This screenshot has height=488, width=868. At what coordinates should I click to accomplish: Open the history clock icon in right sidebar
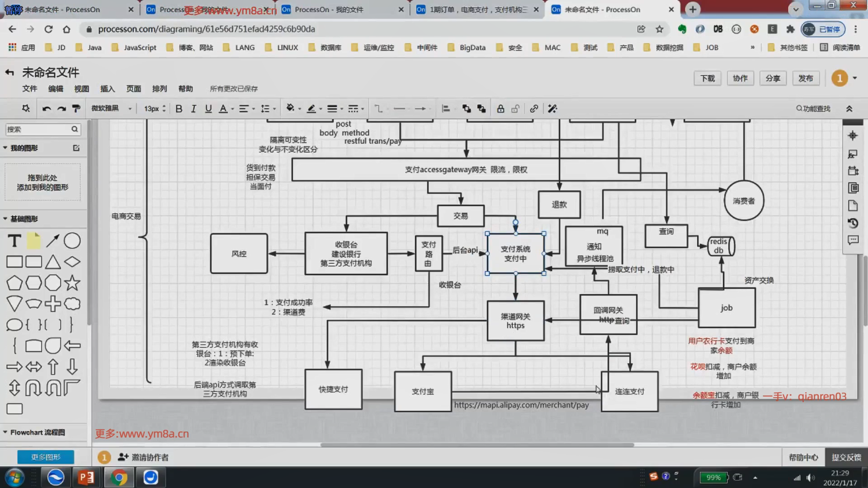tap(853, 223)
